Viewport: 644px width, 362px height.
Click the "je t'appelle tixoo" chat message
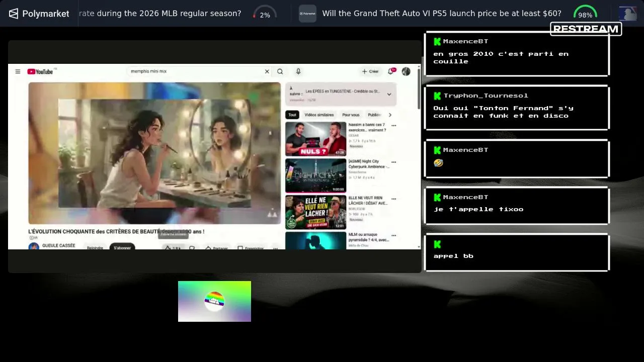click(x=478, y=209)
